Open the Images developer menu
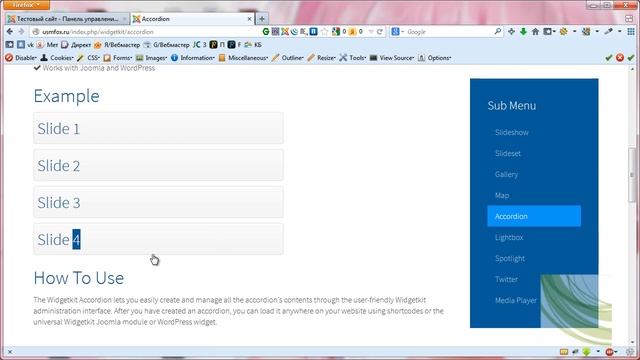The width and height of the screenshot is (640, 360). click(x=151, y=58)
